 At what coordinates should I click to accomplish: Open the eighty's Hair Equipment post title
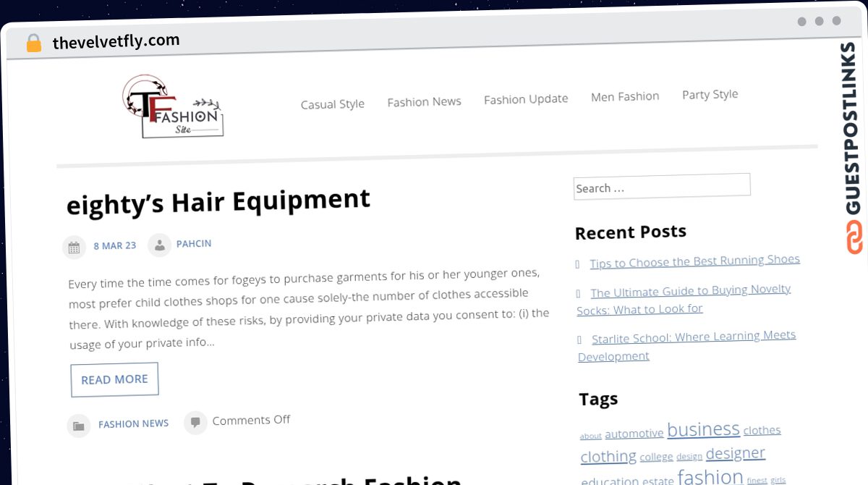[218, 201]
